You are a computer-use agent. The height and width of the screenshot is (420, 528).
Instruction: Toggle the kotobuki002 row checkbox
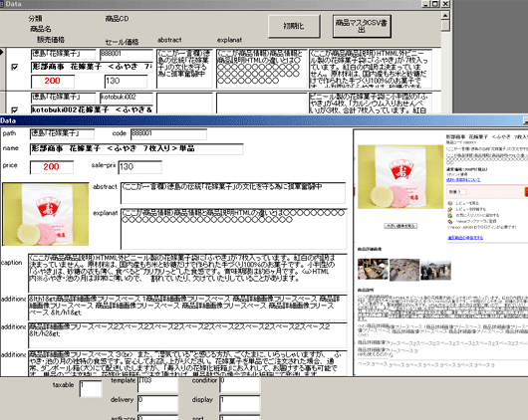point(15,109)
